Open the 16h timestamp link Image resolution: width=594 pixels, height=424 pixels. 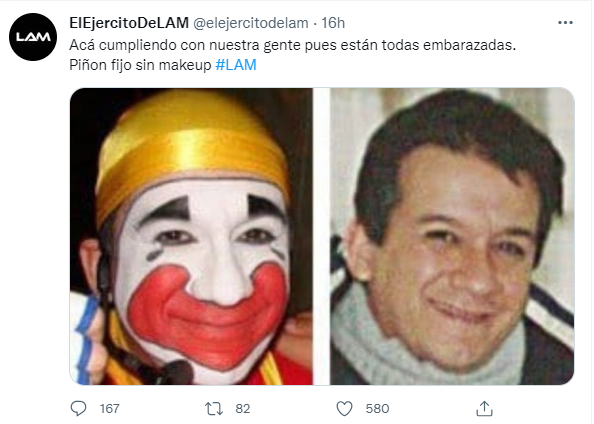pyautogui.click(x=333, y=23)
